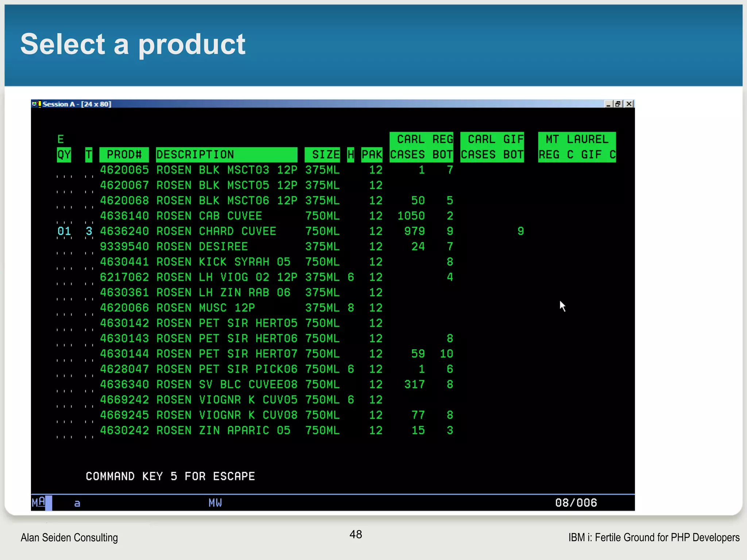Click the MW status indicator
The height and width of the screenshot is (560, 747).
[x=215, y=503]
